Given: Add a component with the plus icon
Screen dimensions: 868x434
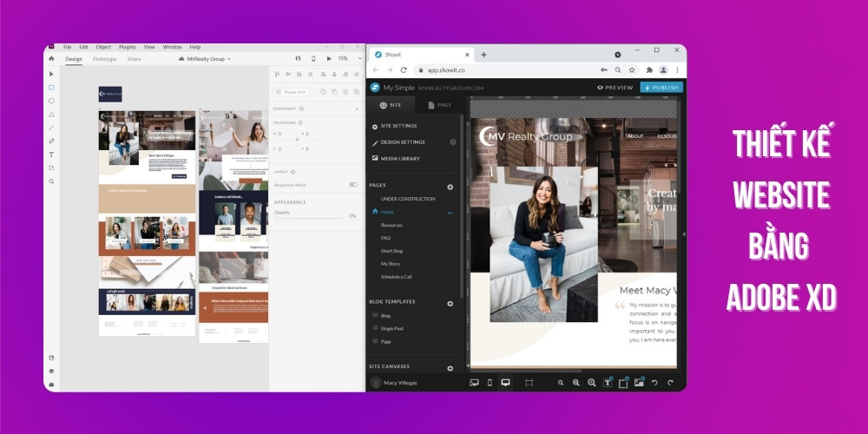Looking at the screenshot, I should (357, 108).
